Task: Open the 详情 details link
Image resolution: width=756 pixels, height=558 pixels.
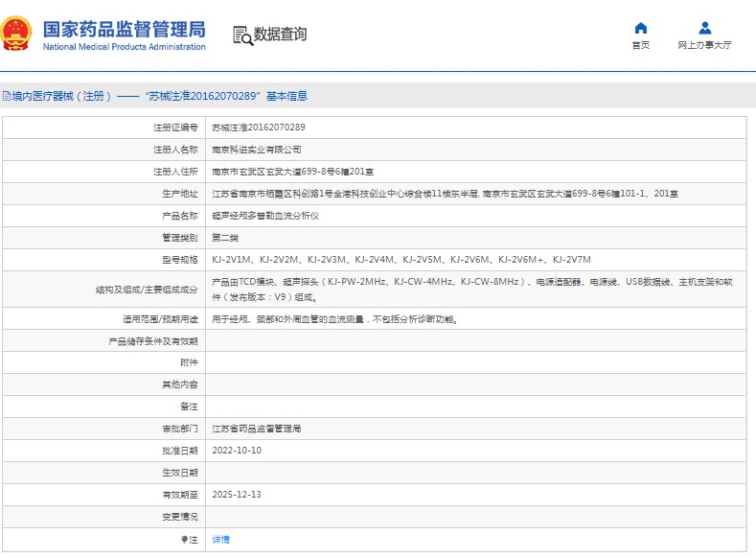Action: pos(220,539)
